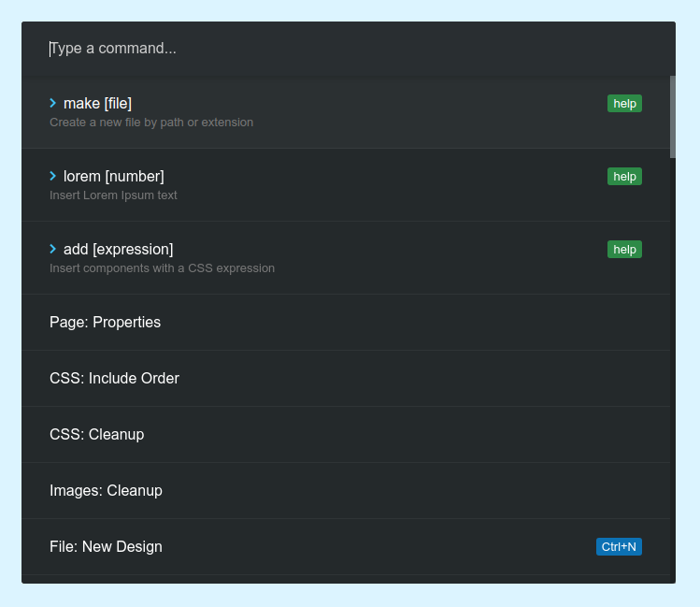Click 'Insert components with a CSS expression' text
700x607 pixels.
coord(162,268)
